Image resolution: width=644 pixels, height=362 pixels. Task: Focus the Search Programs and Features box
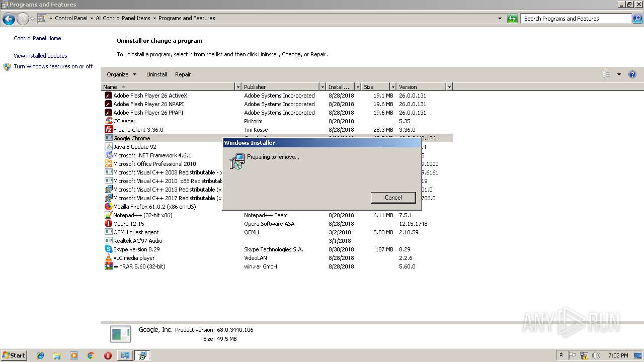click(576, 19)
